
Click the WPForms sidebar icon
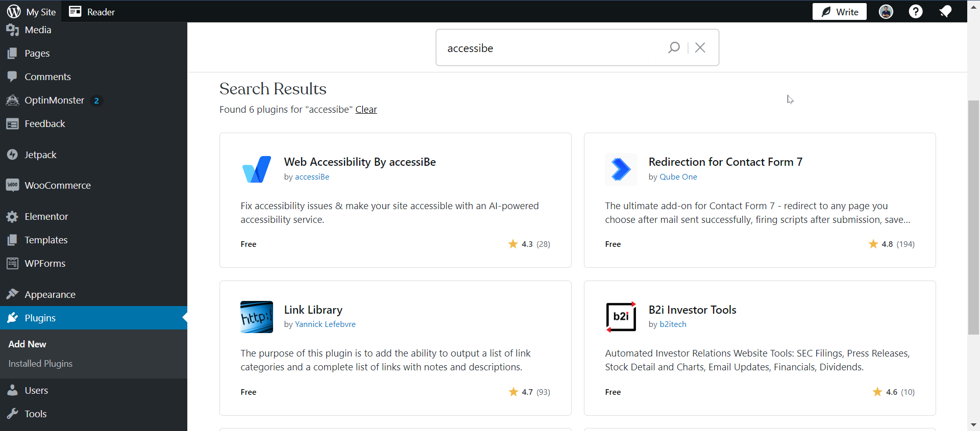12,263
